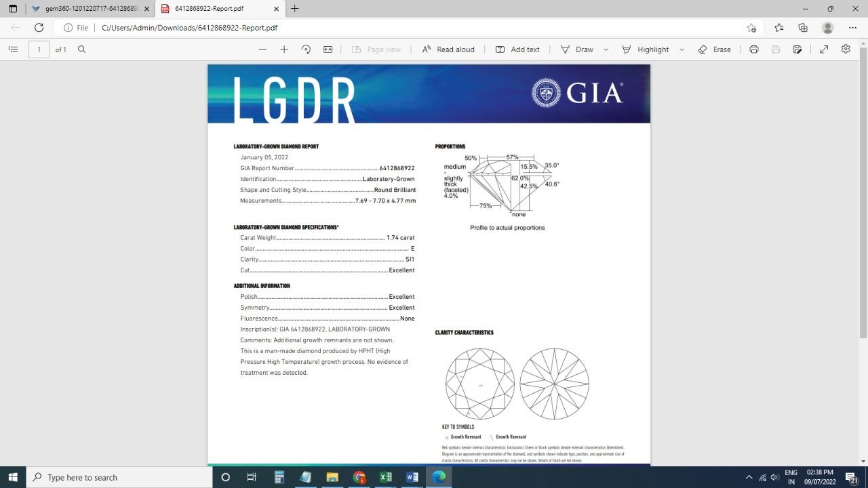The height and width of the screenshot is (488, 868).
Task: Add this page to favorites
Action: click(x=751, y=28)
